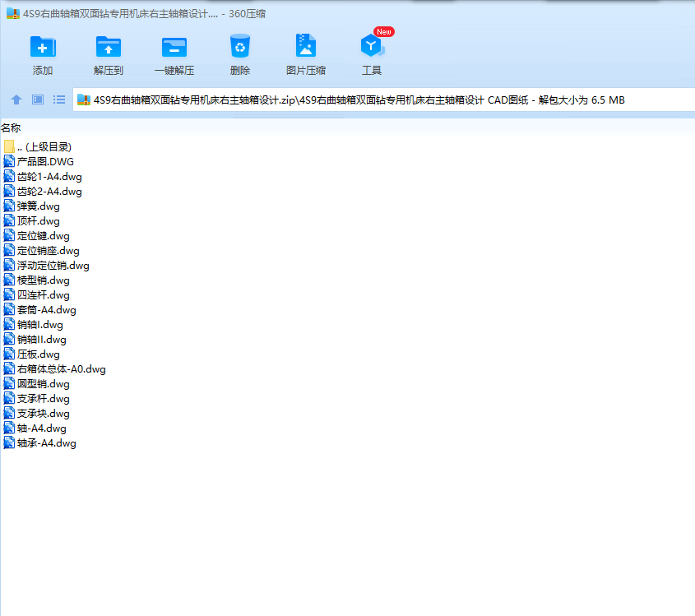This screenshot has width=695, height=616.
Task: Select file 定位键.dwg
Action: (36, 236)
